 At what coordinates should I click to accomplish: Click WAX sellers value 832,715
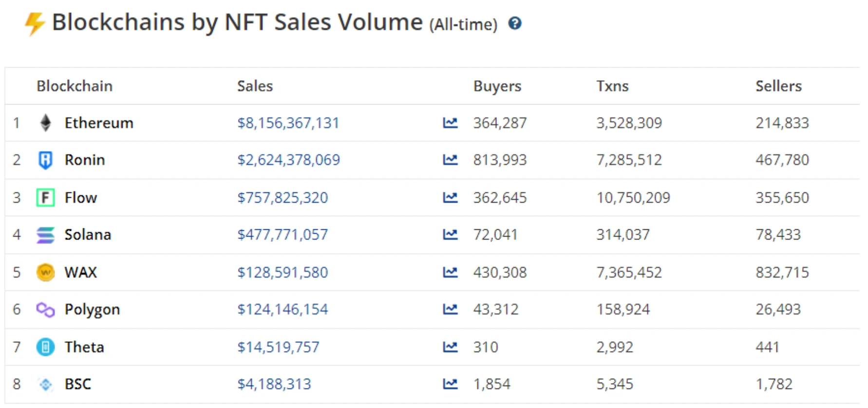point(782,272)
